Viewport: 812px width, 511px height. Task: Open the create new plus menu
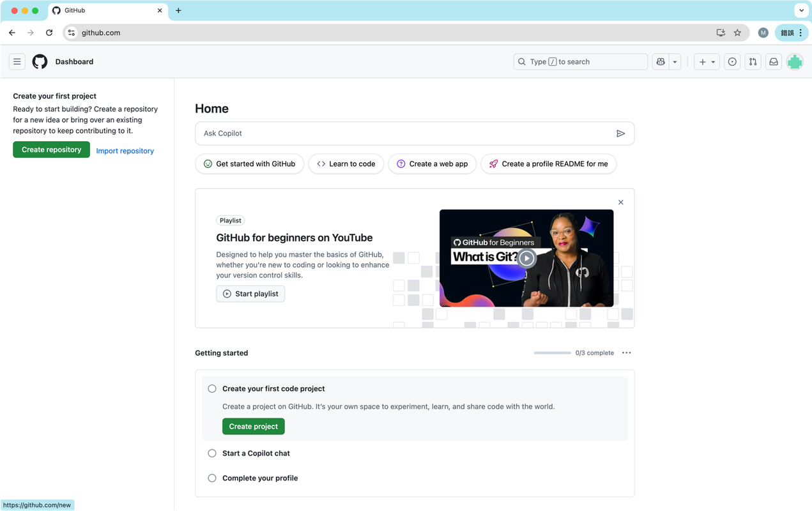[707, 62]
